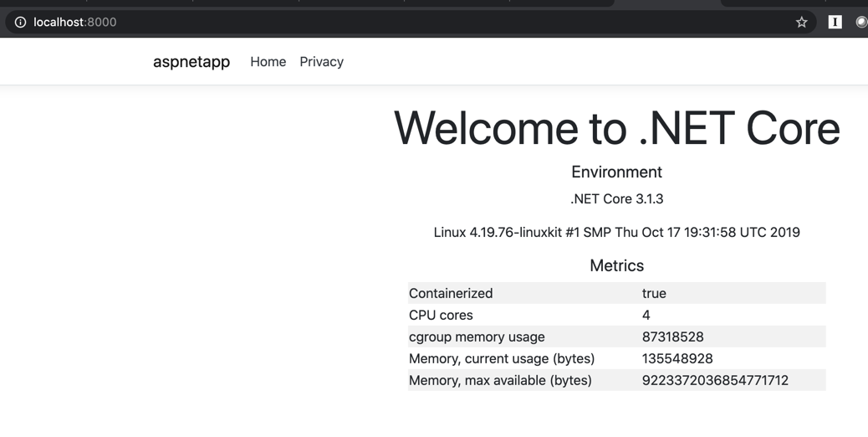Go to the Home nav item
The height and width of the screenshot is (437, 868).
[268, 62]
